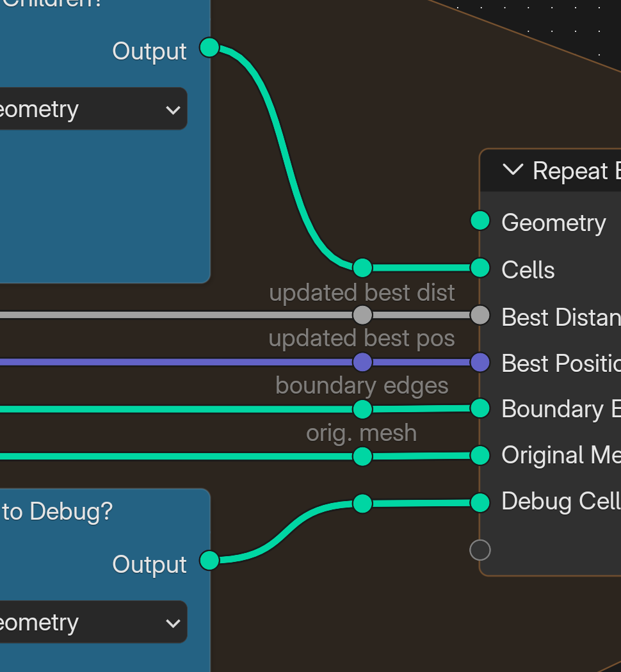
Task: Select the orig. mesh reroute node
Action: (x=362, y=456)
